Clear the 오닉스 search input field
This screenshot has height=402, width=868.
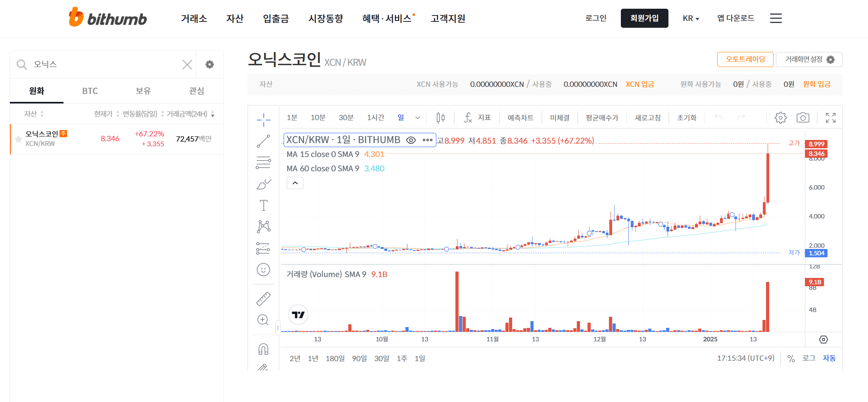[x=187, y=64]
